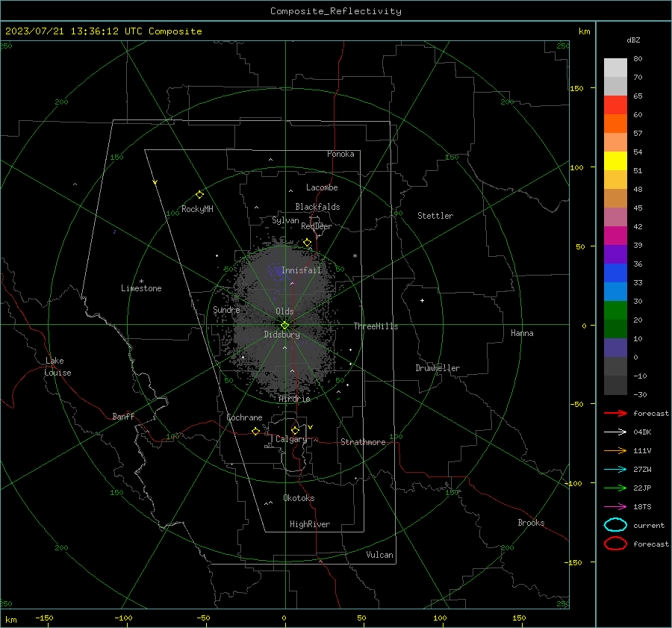Click 100 on the bottom km axis

pos(440,618)
